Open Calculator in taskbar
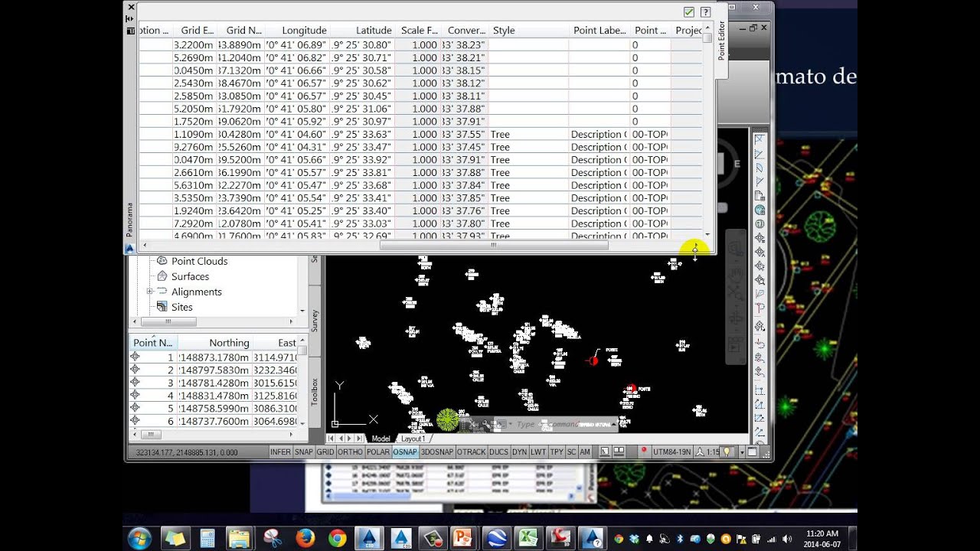 [x=207, y=538]
